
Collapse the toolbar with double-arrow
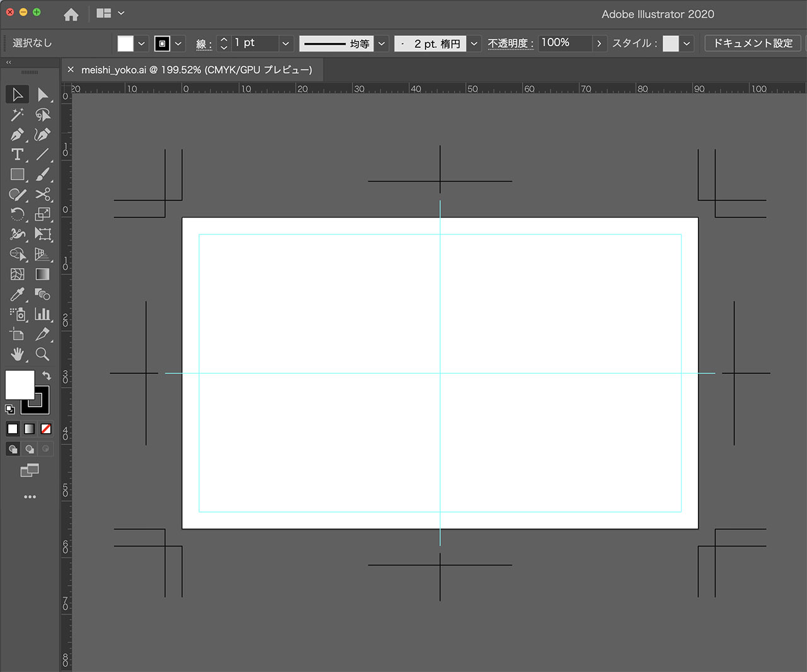9,62
